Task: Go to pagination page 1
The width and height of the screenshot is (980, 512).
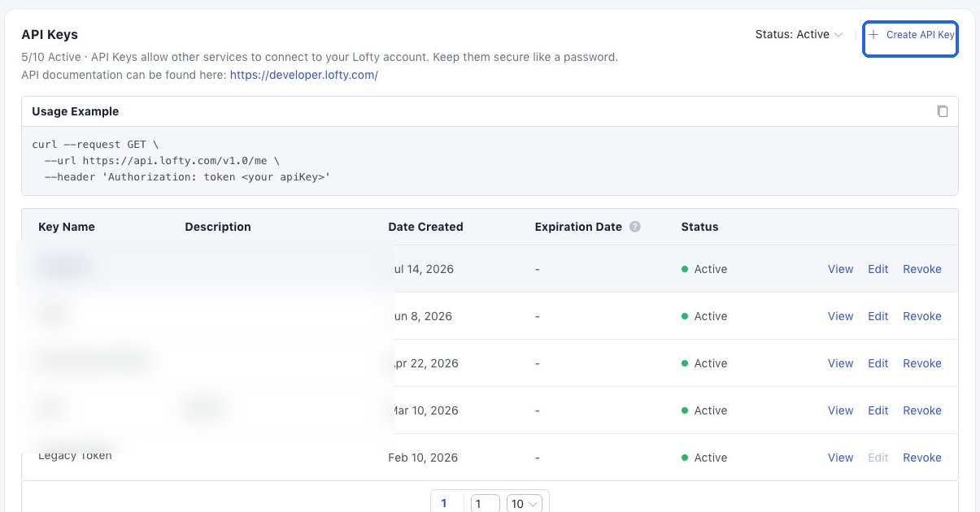Action: 444,503
